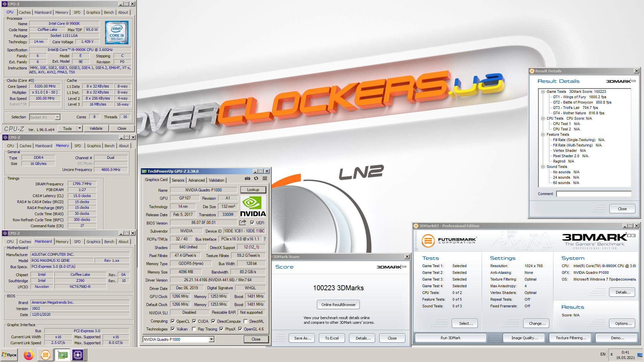The height and width of the screenshot is (362, 644).
Task: Click the GT1 - Wings of Fury result
Action: tap(580, 97)
